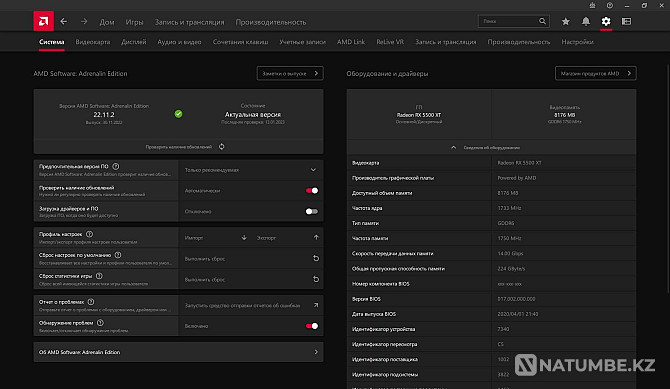Open sub-tab Запись и трансляция in settings row
670x389 pixels.
[446, 42]
